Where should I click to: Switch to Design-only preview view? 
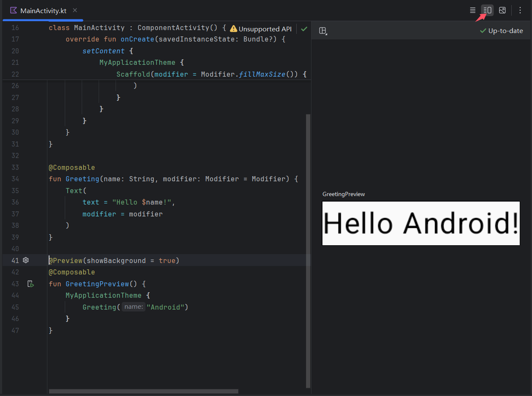(502, 11)
